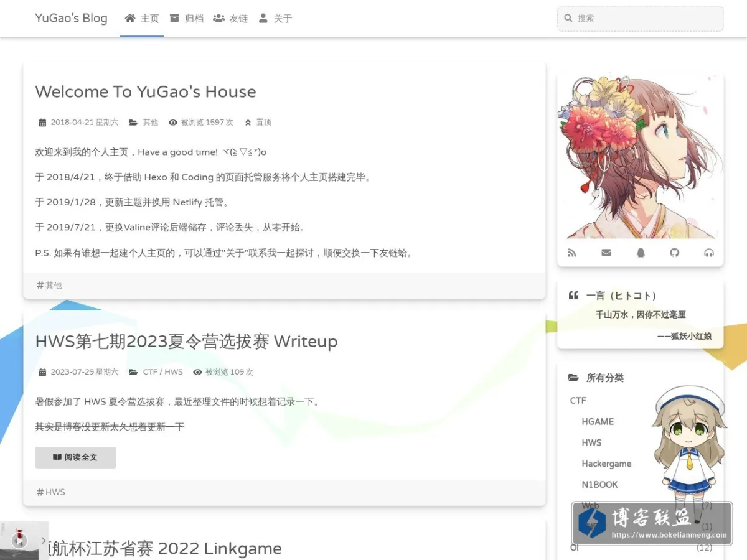Click the headphones music icon

tap(709, 253)
